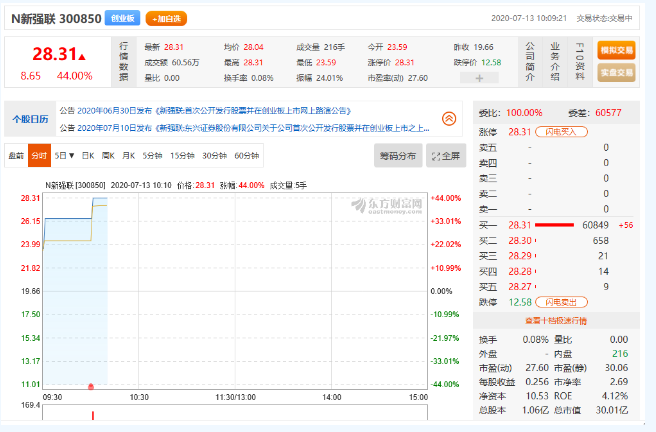Click the red marker dot on the chart's time axis

[x=91, y=386]
